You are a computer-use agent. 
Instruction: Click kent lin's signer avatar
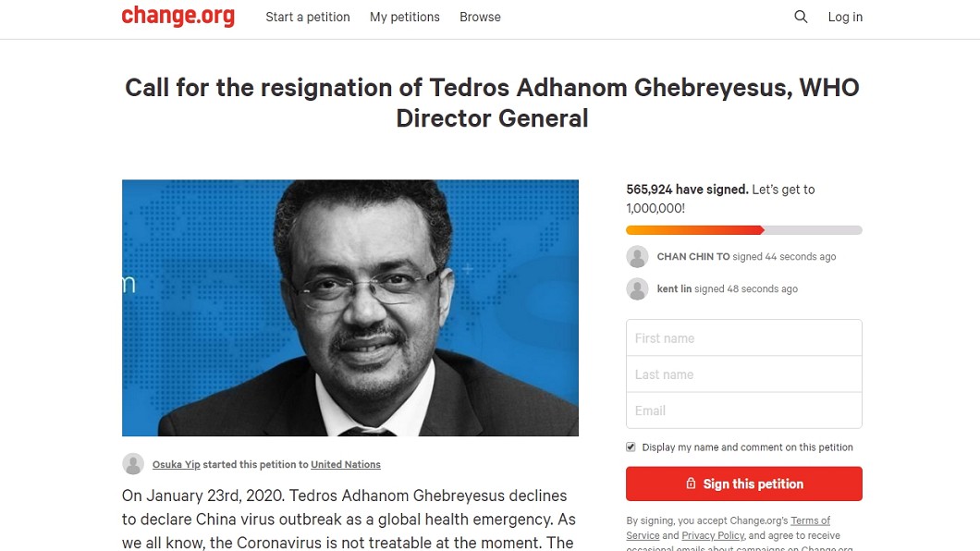click(638, 288)
